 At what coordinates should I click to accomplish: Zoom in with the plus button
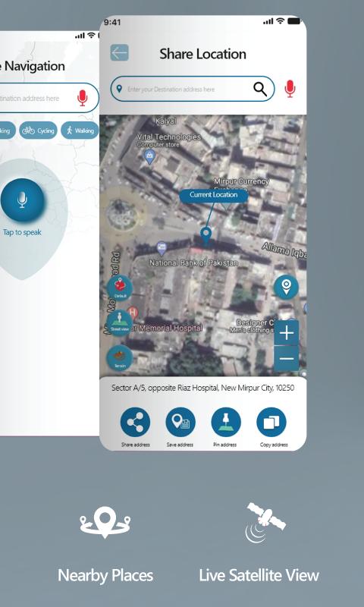pos(286,332)
